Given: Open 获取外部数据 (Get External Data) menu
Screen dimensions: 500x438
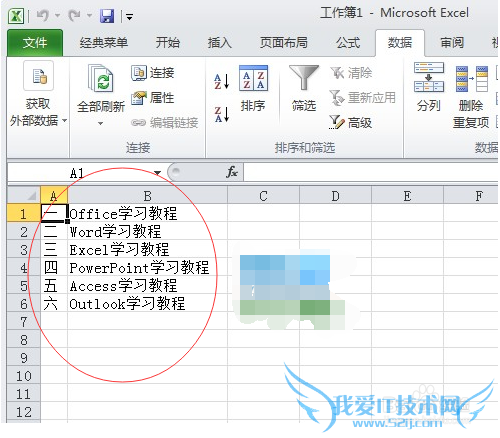Looking at the screenshot, I should [38, 94].
